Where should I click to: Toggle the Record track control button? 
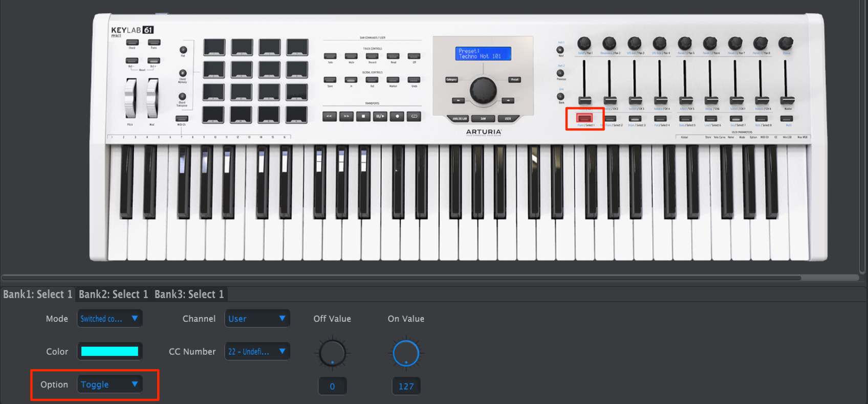coord(372,56)
